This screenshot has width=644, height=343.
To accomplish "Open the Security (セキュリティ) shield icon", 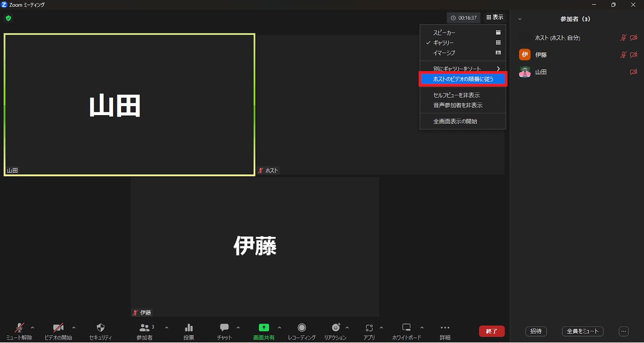I will click(100, 328).
